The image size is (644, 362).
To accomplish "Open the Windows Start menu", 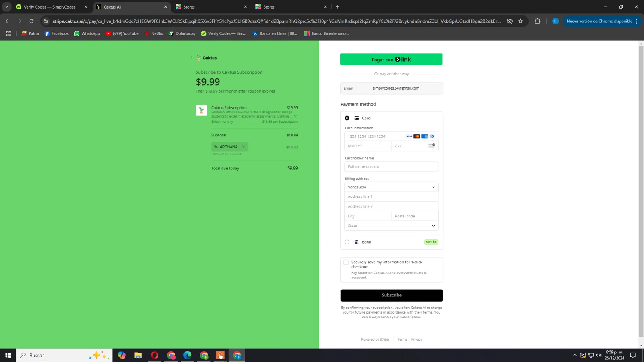I will point(8,355).
